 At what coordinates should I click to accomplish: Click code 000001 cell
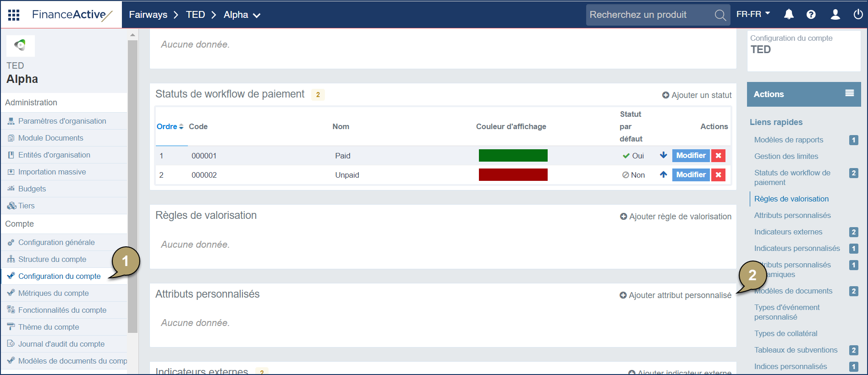[x=204, y=156]
